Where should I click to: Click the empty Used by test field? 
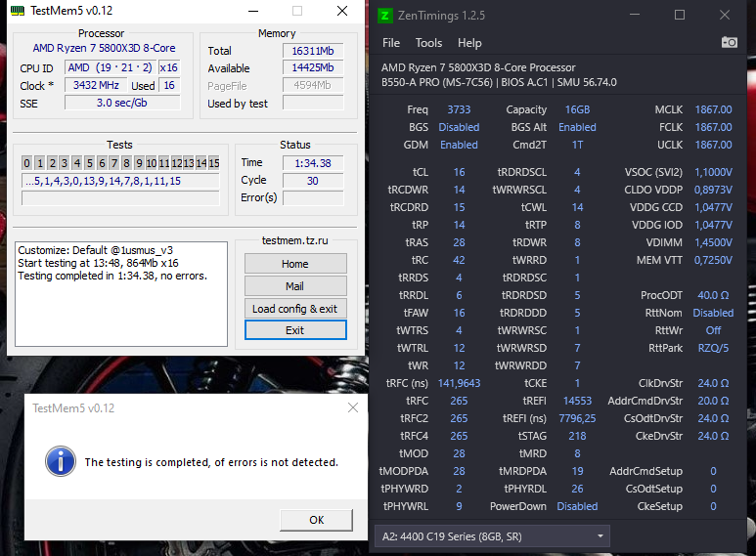coord(313,103)
